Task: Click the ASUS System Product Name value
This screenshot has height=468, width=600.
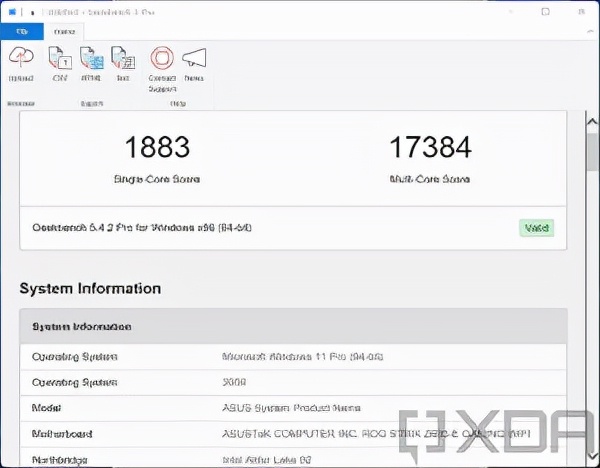Action: click(291, 408)
